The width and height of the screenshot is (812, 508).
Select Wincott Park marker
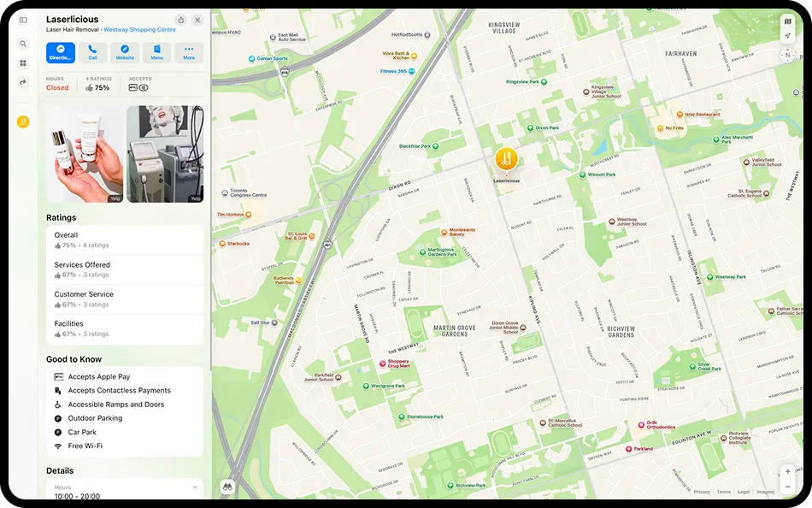[x=583, y=174]
